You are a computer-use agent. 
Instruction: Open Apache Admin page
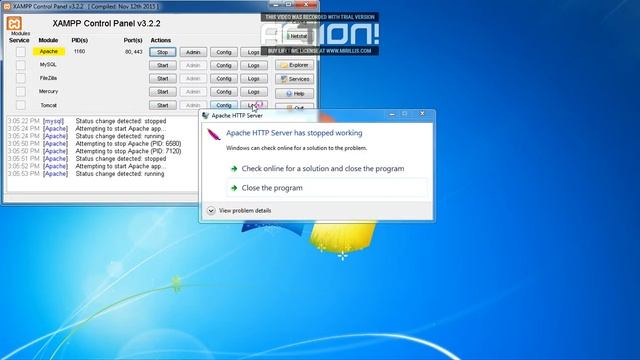tap(193, 52)
